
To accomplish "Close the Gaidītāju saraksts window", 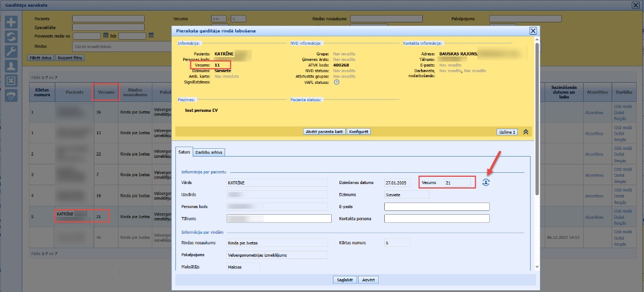I will point(636,5).
